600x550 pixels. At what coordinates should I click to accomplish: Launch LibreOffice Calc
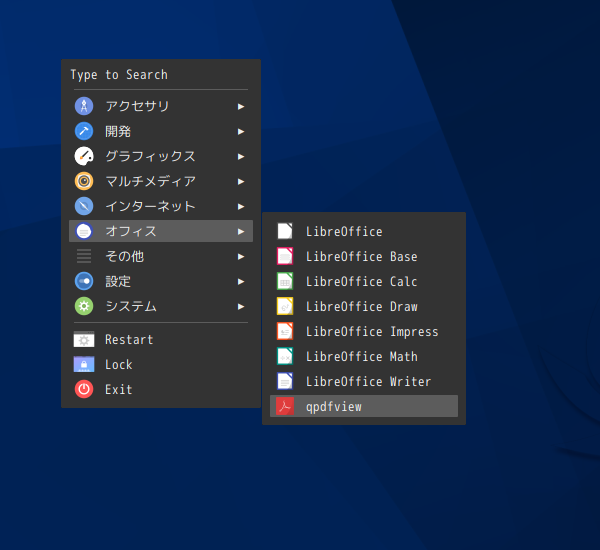point(364,281)
